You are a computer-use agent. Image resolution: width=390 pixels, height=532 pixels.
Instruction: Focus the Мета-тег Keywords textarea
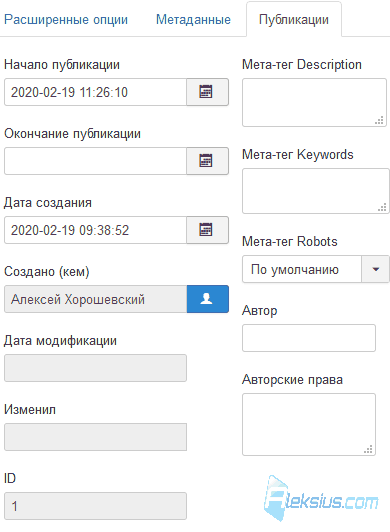(316, 191)
